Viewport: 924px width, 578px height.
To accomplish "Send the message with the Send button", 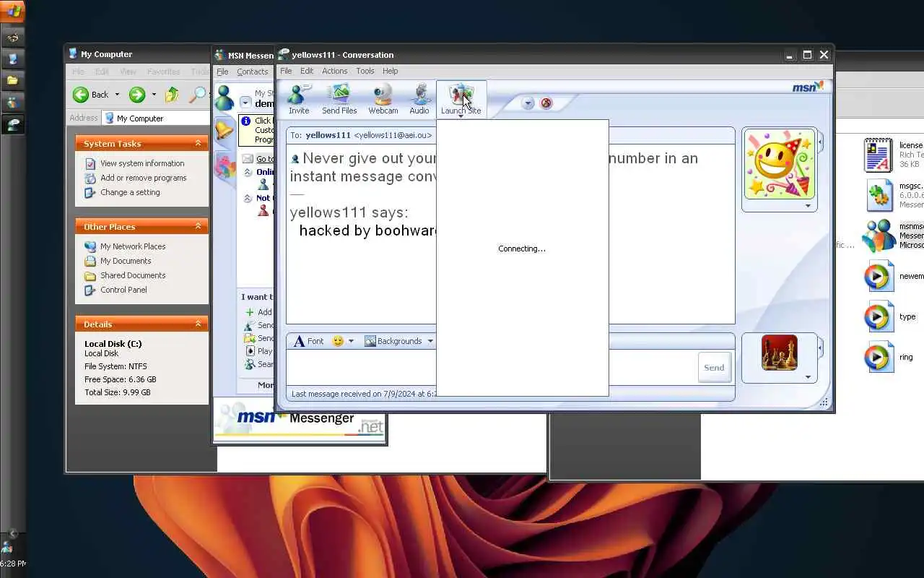I will pos(714,368).
